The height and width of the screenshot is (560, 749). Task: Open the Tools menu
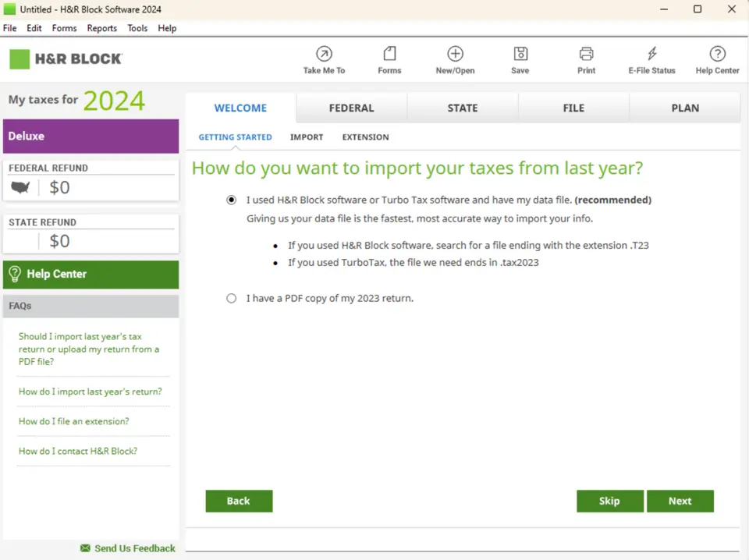point(137,28)
